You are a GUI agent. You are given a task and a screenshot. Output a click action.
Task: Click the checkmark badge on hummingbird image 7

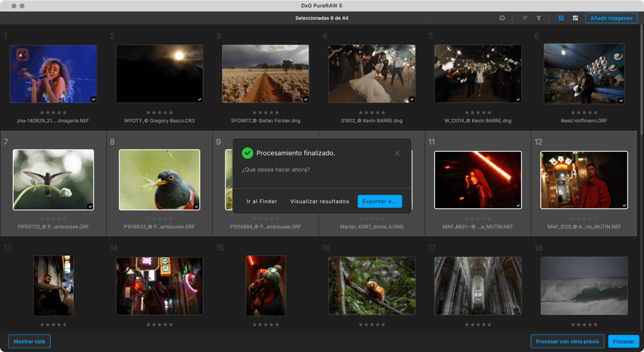coord(89,205)
